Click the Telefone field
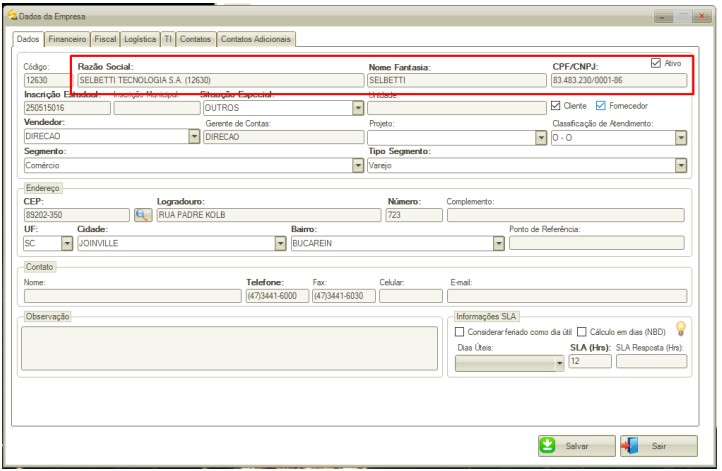The width and height of the screenshot is (722, 471). (277, 296)
